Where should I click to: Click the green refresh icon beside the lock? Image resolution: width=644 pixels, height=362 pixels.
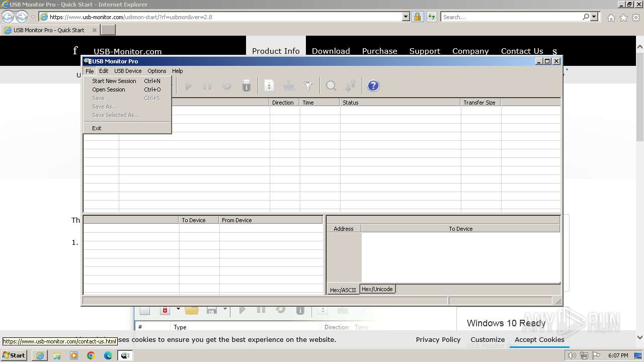pyautogui.click(x=431, y=17)
